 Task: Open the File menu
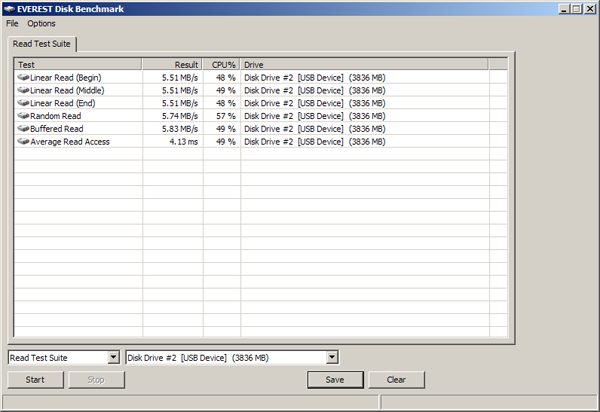tap(12, 24)
